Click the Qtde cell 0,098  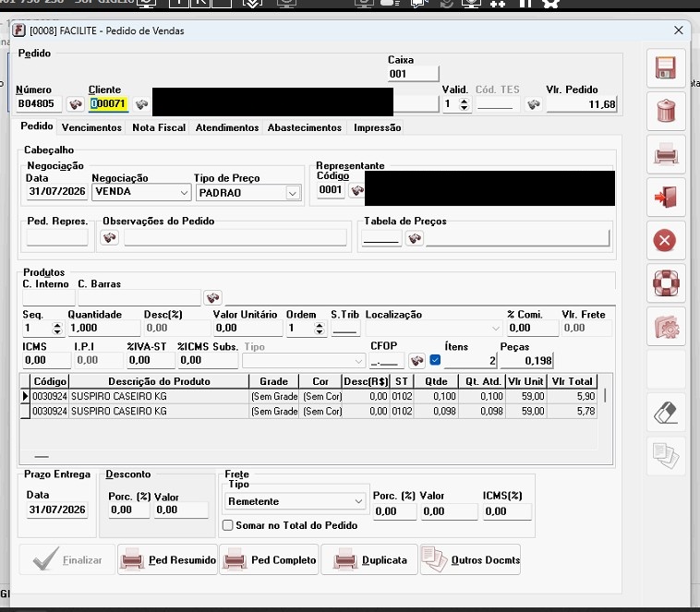(436, 411)
